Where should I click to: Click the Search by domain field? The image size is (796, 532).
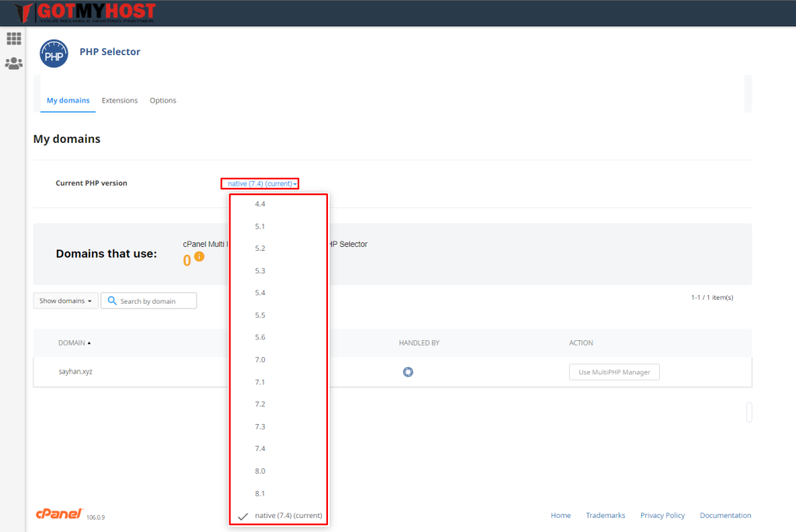tap(155, 301)
